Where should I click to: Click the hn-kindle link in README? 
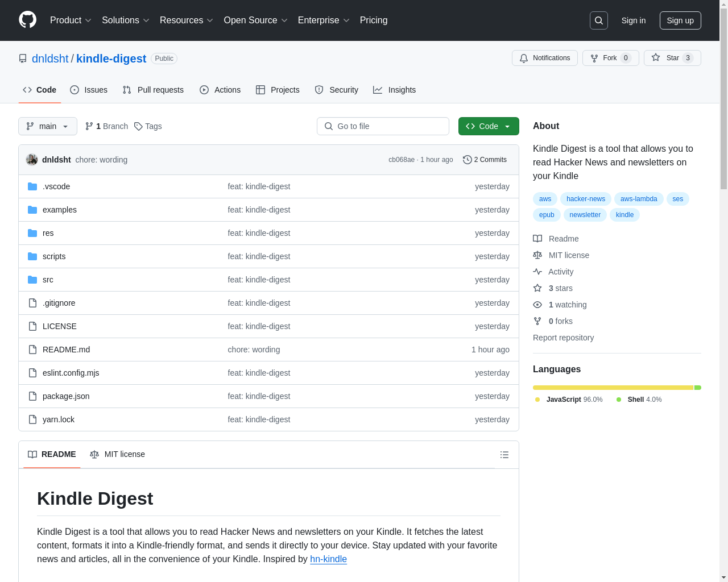point(328,559)
